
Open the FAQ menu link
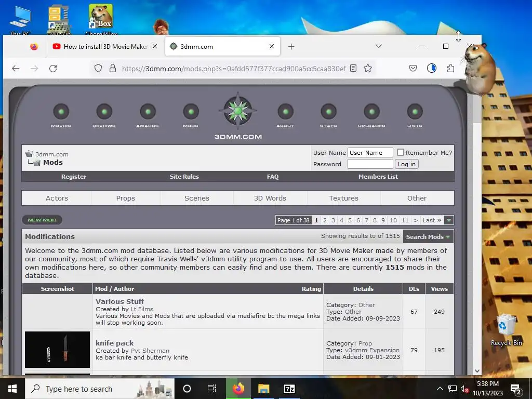click(272, 177)
